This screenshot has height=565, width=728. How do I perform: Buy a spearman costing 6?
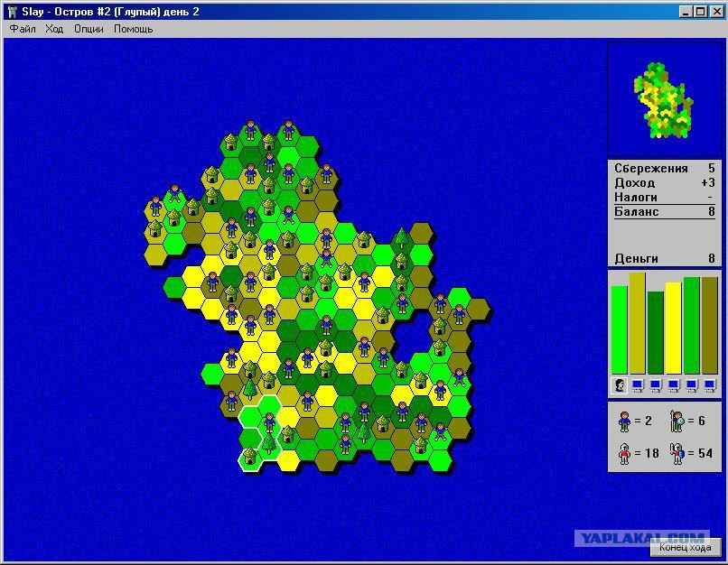677,421
